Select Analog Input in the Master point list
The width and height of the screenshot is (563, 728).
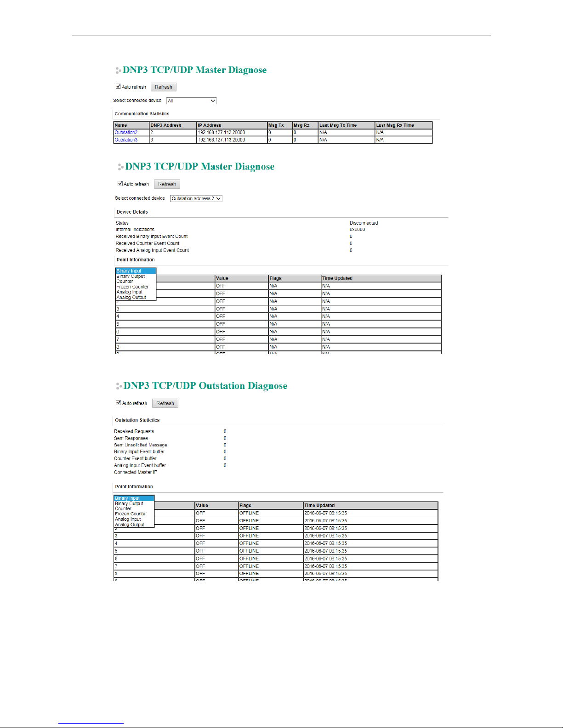[x=136, y=292]
